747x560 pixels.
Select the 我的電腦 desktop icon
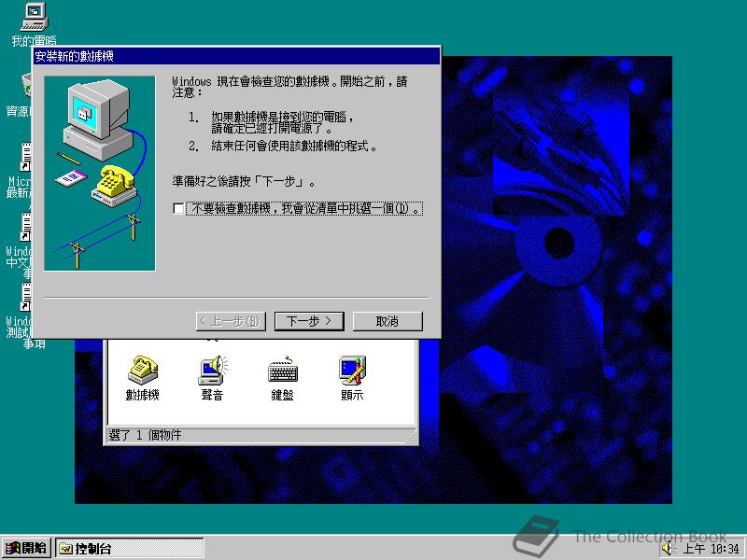tap(35, 24)
